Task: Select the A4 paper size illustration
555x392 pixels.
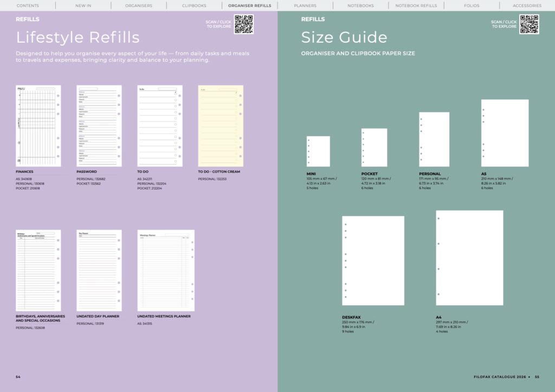Action: (469, 258)
